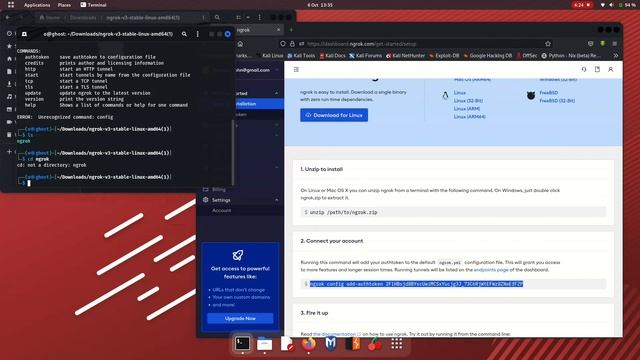Click the dashboard.ngrok.com address bar
Image resolution: width=640 pixels, height=360 pixels.
click(416, 44)
